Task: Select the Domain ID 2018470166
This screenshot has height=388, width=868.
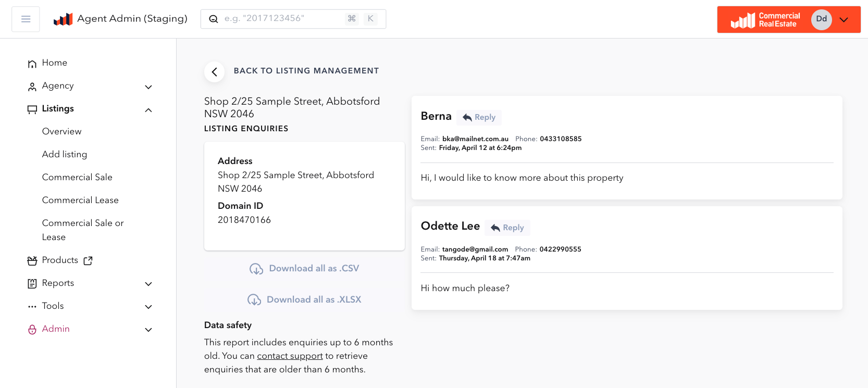Action: [x=244, y=220]
